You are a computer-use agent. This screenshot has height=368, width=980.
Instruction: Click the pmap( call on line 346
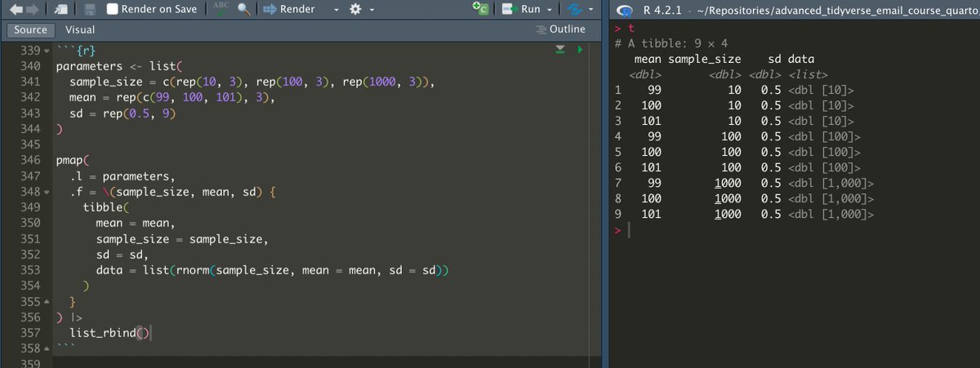[72, 160]
